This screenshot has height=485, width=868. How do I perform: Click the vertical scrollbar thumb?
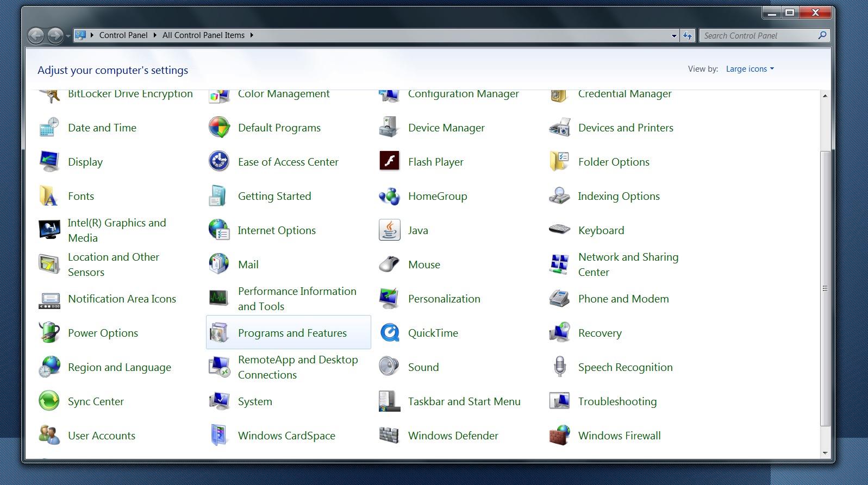[x=825, y=288]
